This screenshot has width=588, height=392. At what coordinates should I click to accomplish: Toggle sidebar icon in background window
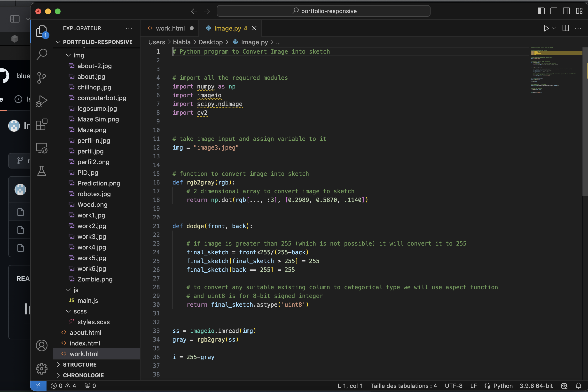15,19
